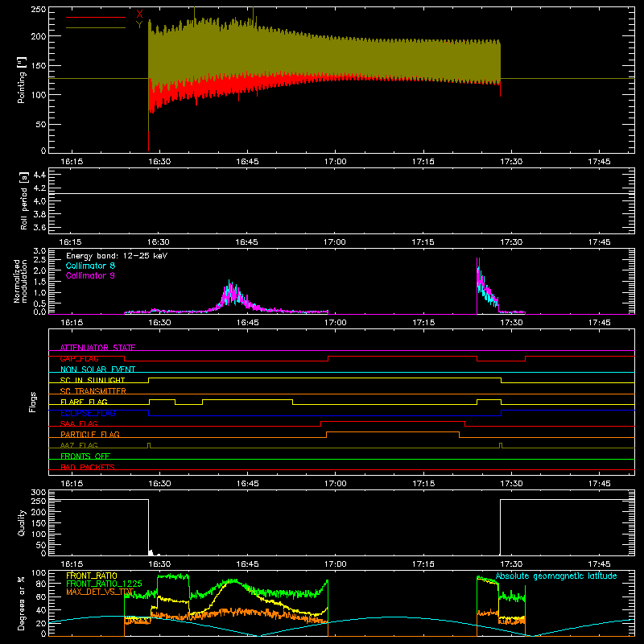Screen dimensions: 644x644
Task: Click the FRONTS_OFF flag label
Action: tap(85, 456)
